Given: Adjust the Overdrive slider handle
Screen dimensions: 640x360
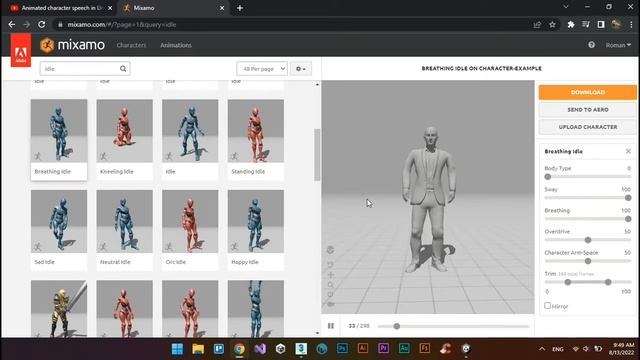Looking at the screenshot, I should click(588, 240).
